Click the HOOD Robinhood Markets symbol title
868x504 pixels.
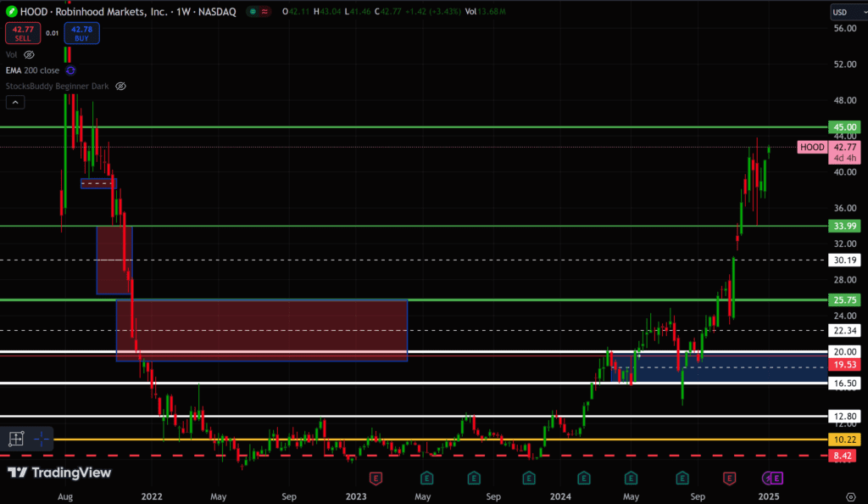pos(128,12)
